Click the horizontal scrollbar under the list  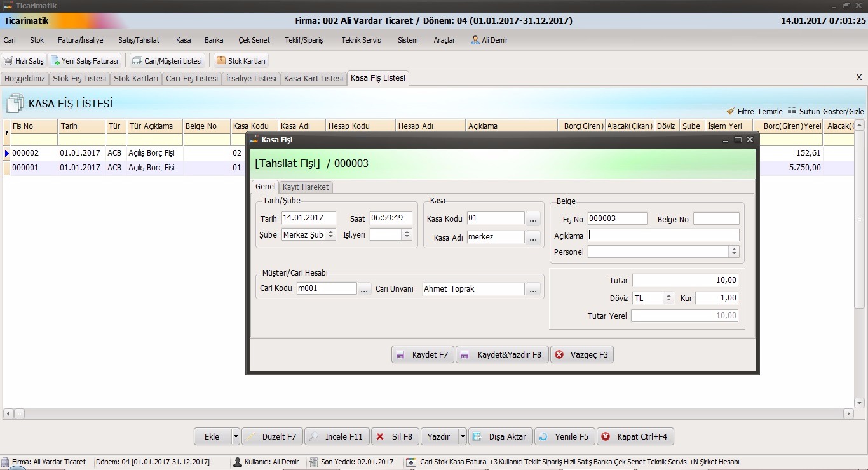click(432, 413)
